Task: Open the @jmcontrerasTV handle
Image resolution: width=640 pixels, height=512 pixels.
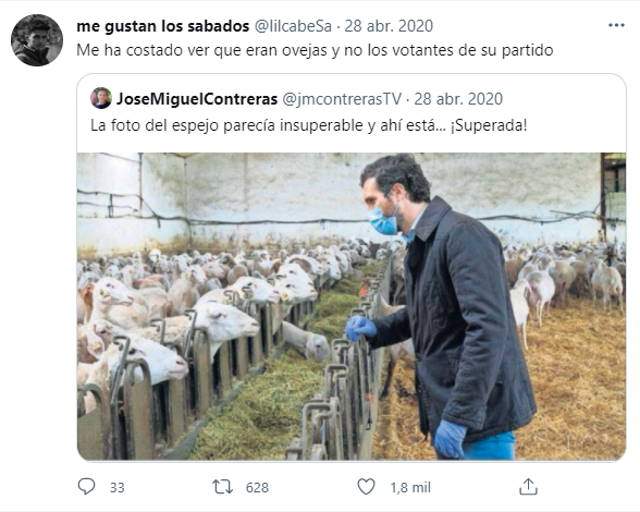Action: (342, 99)
